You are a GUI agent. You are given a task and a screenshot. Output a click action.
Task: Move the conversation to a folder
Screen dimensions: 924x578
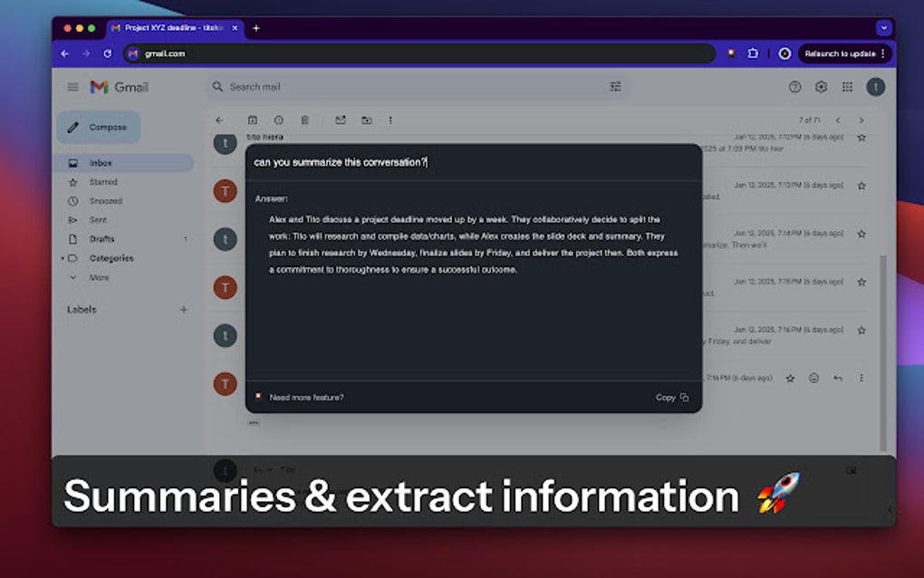[366, 120]
